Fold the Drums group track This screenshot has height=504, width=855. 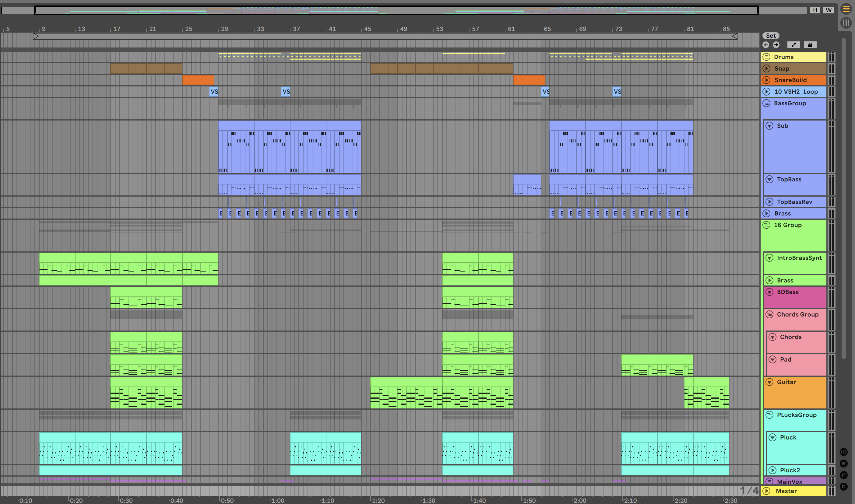point(766,57)
